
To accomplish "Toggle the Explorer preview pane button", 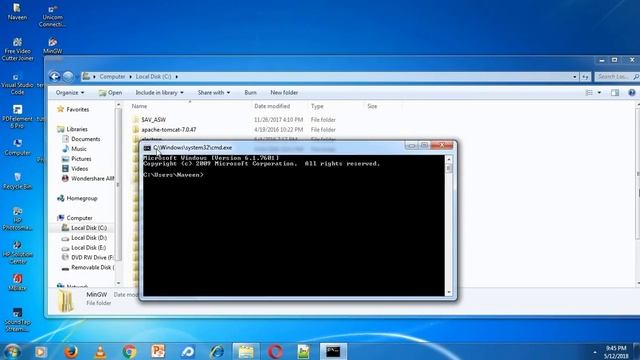I will pyautogui.click(x=615, y=93).
